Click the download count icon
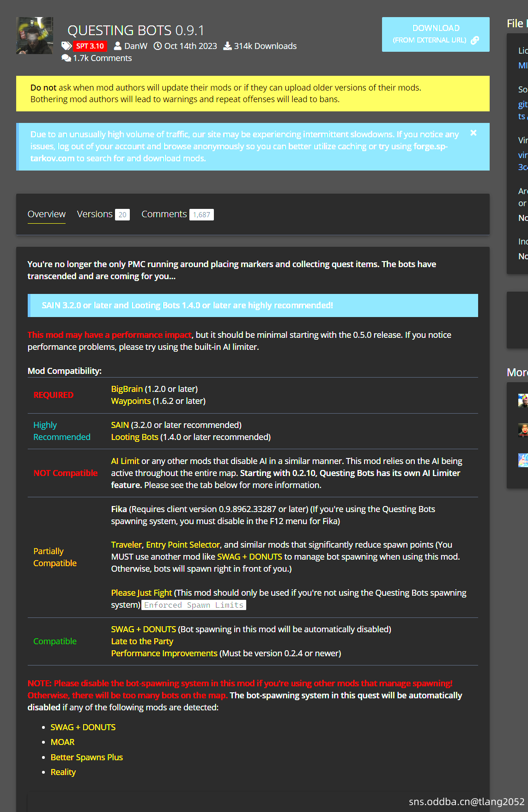The width and height of the screenshot is (528, 812). pos(227,46)
